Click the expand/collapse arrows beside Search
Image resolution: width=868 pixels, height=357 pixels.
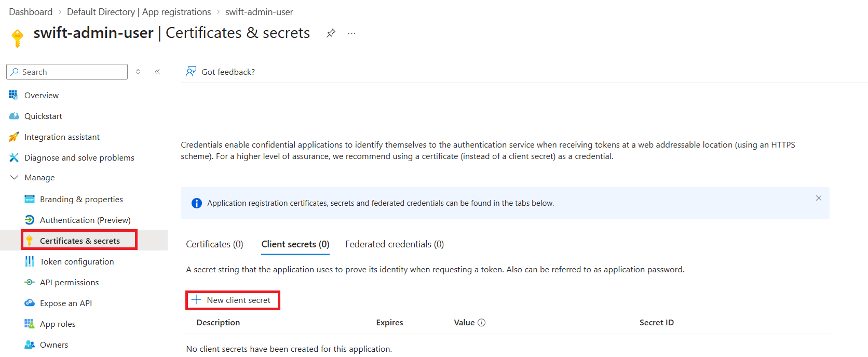(138, 72)
